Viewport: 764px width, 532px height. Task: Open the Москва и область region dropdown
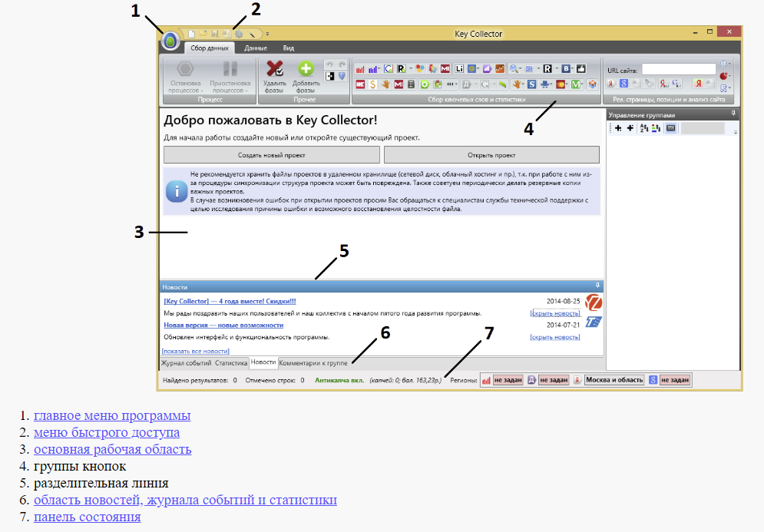click(x=614, y=380)
